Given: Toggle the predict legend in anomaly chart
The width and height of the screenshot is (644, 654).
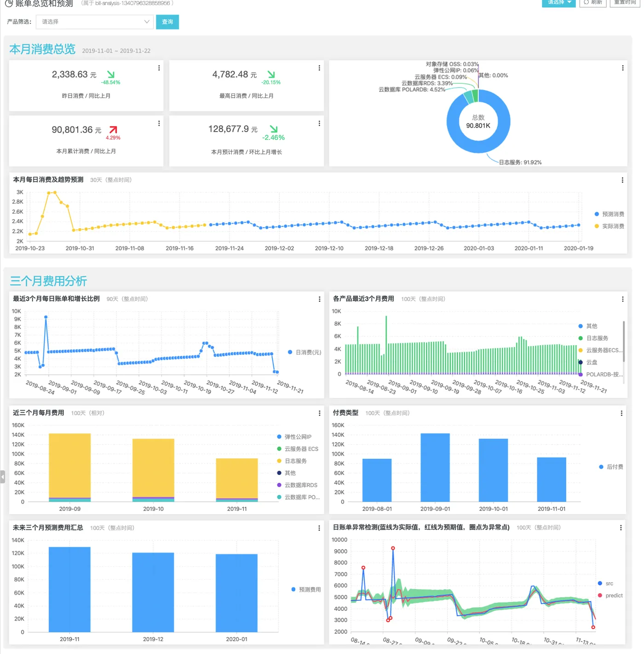Looking at the screenshot, I should 610,596.
